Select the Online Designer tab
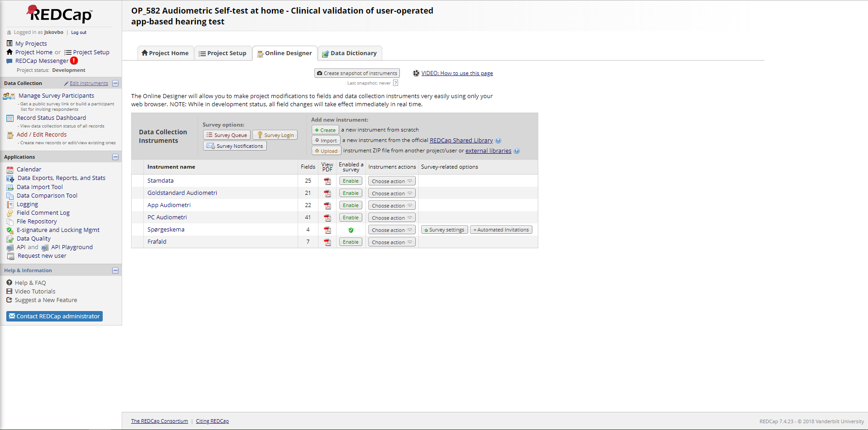Screen dimensions: 868x430 (x=285, y=53)
